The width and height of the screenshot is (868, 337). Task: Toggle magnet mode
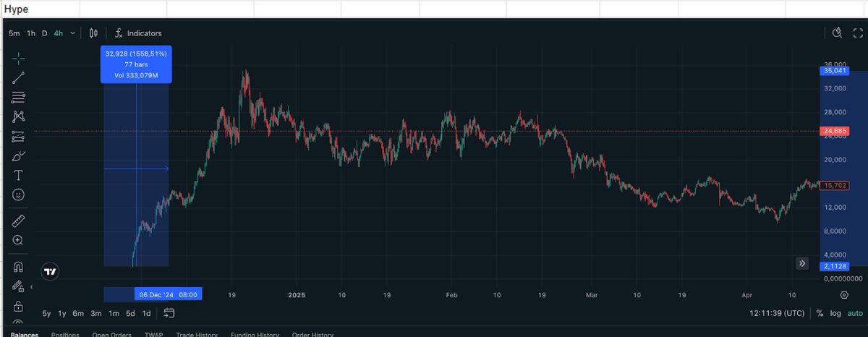18,267
